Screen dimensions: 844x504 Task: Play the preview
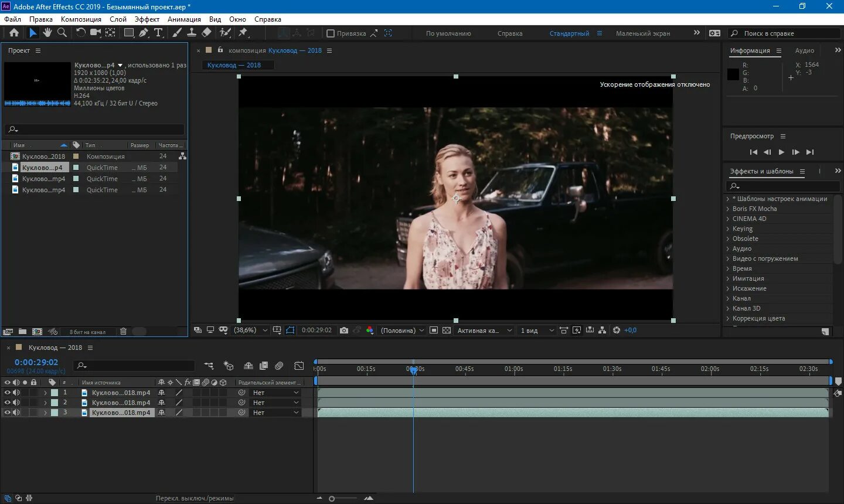[781, 152]
